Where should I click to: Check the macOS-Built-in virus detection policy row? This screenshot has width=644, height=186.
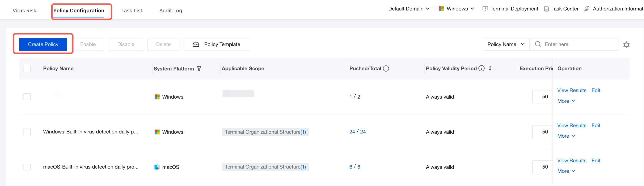click(27, 167)
